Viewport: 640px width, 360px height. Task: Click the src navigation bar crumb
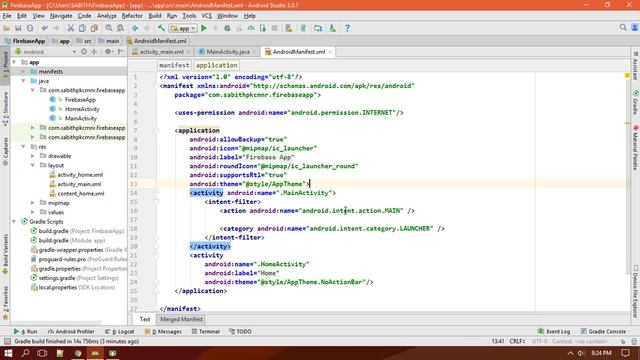[84, 41]
